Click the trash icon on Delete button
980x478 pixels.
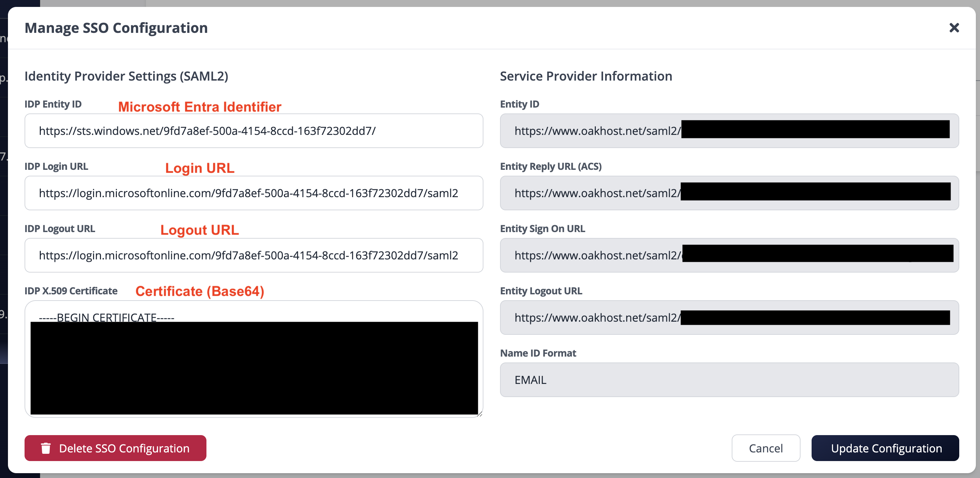(x=46, y=448)
